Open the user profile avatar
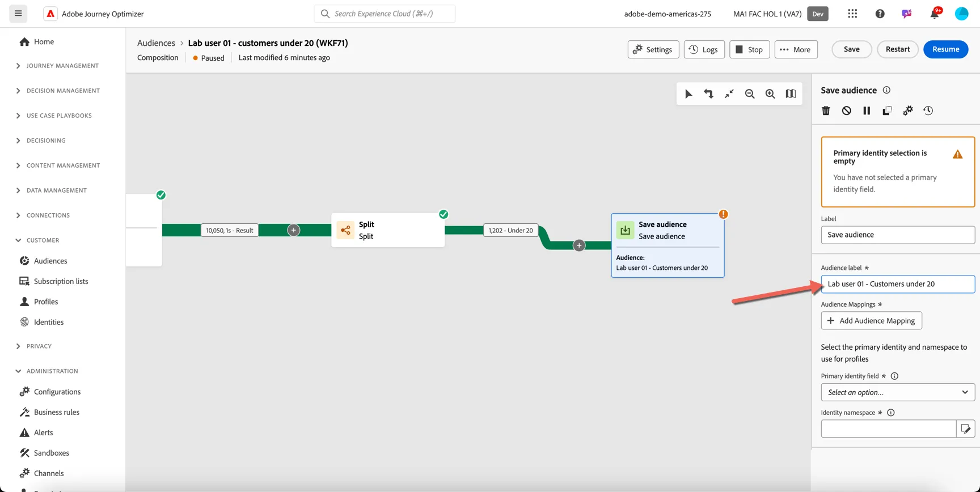 pos(961,14)
